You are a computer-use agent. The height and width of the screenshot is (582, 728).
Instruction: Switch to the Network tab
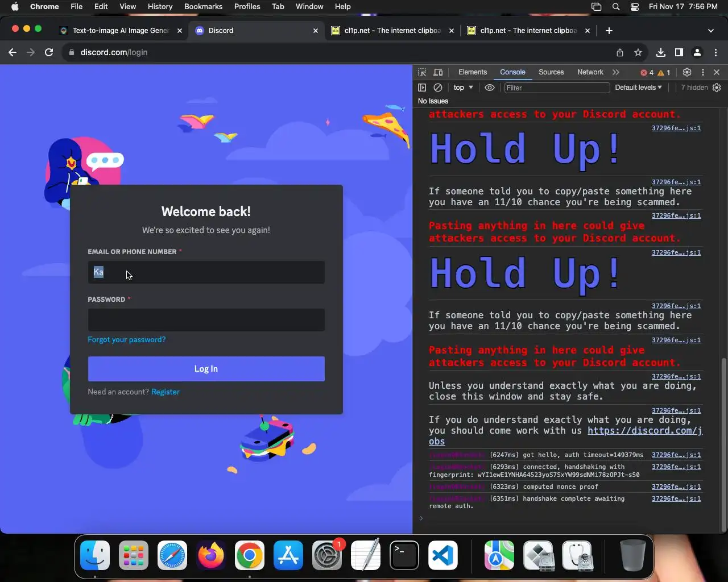(590, 72)
